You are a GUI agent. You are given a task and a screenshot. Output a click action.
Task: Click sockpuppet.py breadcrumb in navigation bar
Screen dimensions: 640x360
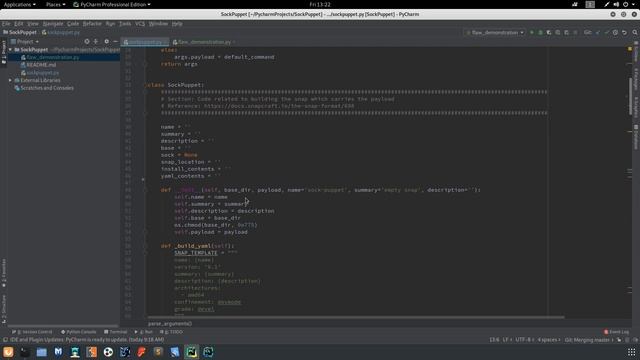[x=61, y=32]
